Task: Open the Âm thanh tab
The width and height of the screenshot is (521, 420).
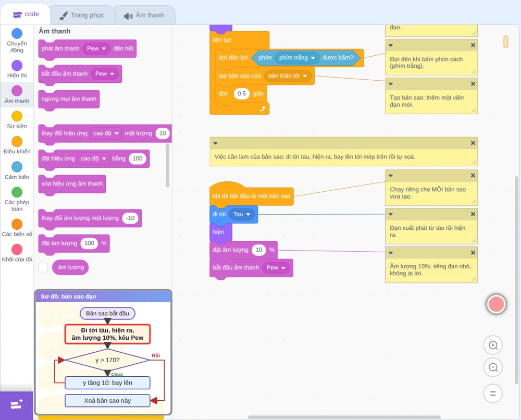Action: [x=144, y=15]
